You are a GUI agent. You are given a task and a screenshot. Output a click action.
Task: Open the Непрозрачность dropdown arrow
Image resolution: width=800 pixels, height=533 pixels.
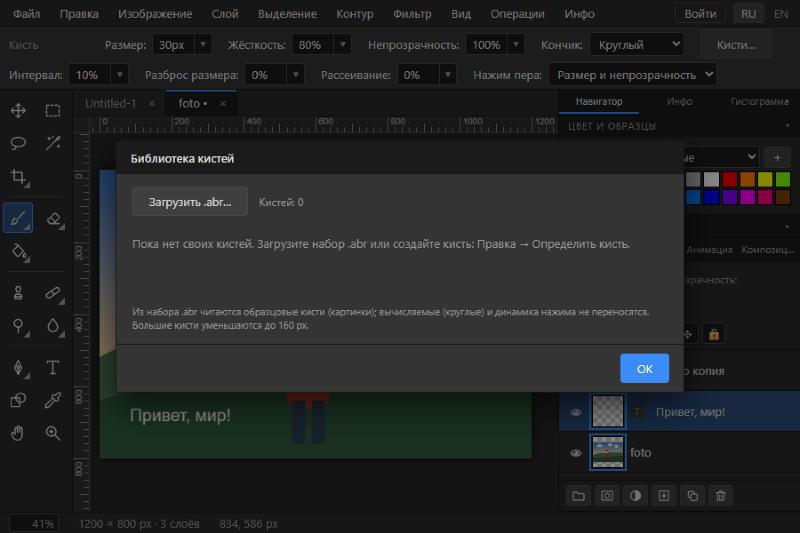coord(516,44)
